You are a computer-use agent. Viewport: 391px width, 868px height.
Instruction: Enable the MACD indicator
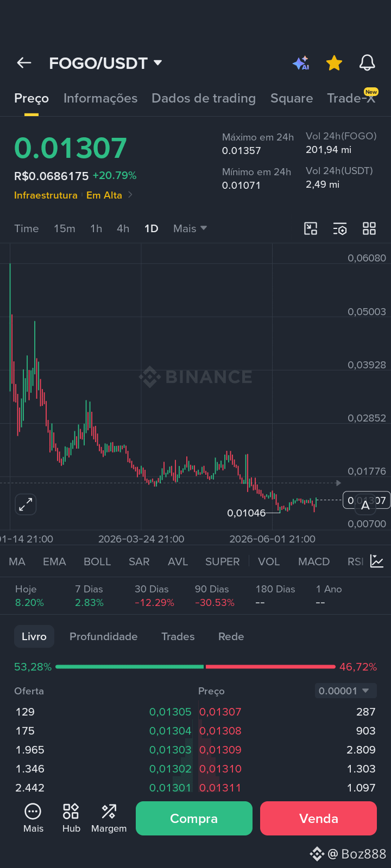[x=314, y=561]
